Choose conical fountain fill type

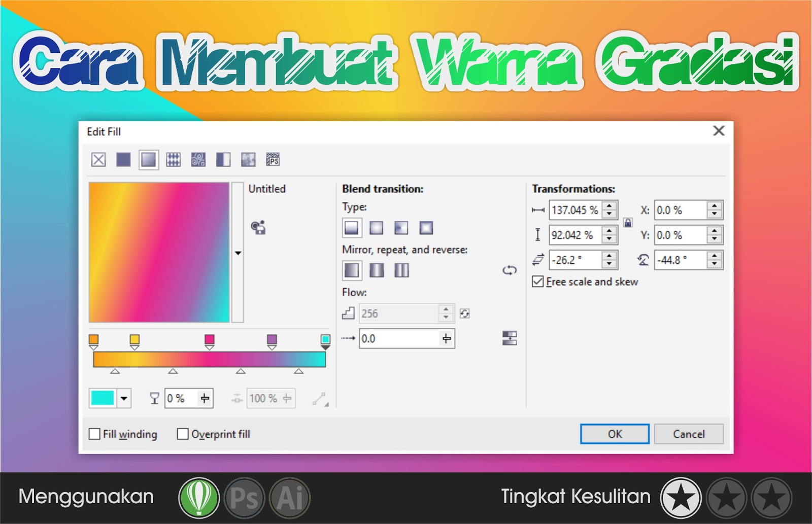coord(401,228)
